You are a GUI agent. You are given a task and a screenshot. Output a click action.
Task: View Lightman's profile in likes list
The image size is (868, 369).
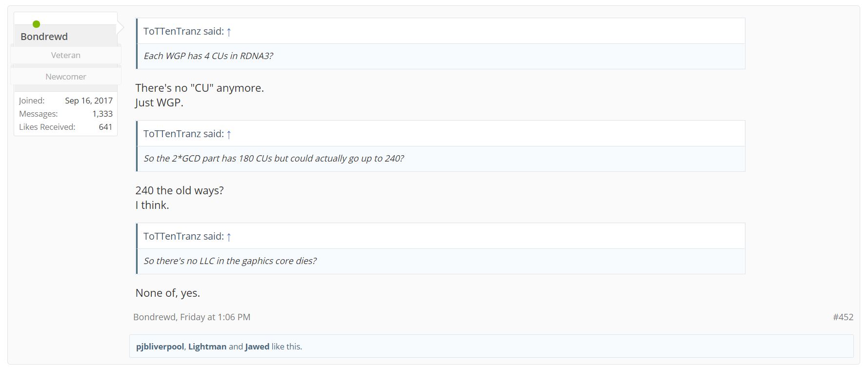pyautogui.click(x=207, y=347)
